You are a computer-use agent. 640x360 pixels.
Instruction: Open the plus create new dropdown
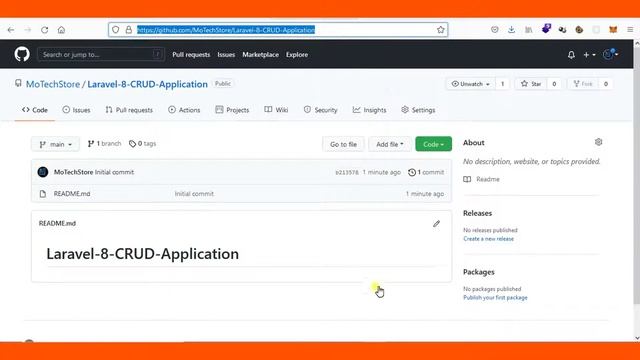(x=589, y=55)
